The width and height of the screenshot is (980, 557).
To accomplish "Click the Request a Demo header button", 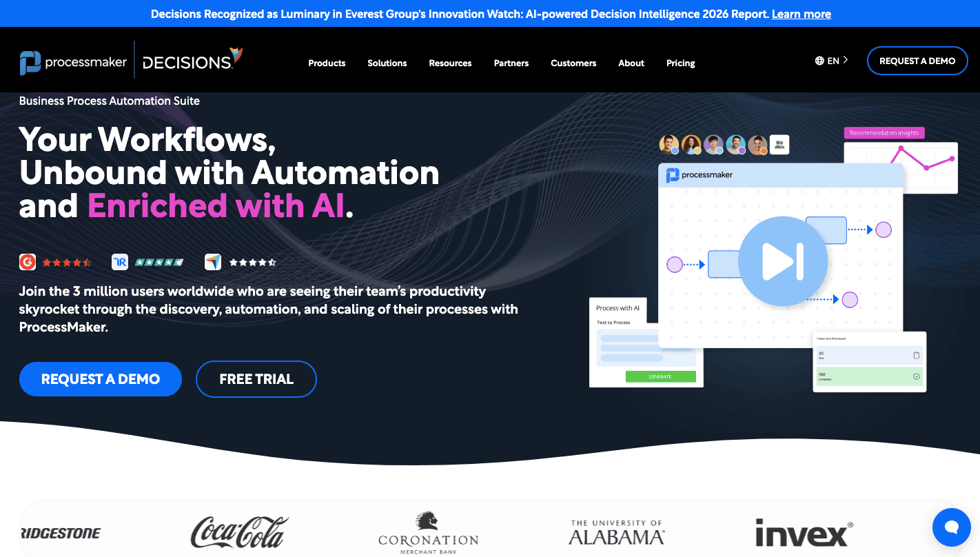I will click(x=917, y=61).
